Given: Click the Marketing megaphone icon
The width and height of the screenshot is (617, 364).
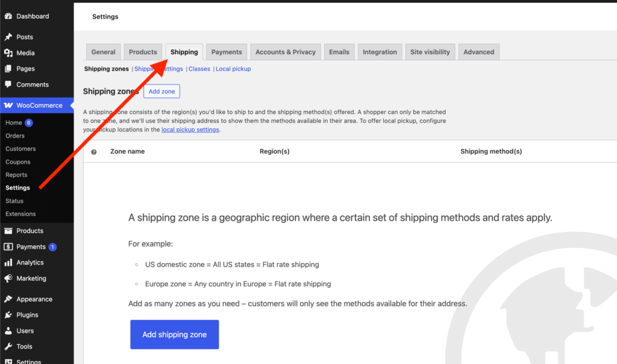Looking at the screenshot, I should [8, 278].
